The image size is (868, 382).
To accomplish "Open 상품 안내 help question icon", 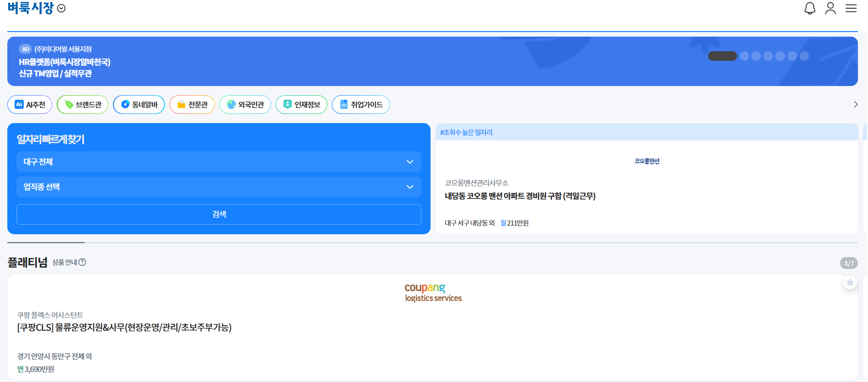I will tap(82, 262).
